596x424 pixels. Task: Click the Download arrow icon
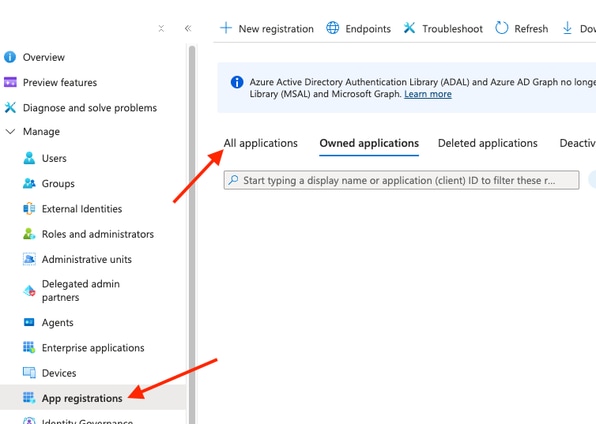coord(567,28)
